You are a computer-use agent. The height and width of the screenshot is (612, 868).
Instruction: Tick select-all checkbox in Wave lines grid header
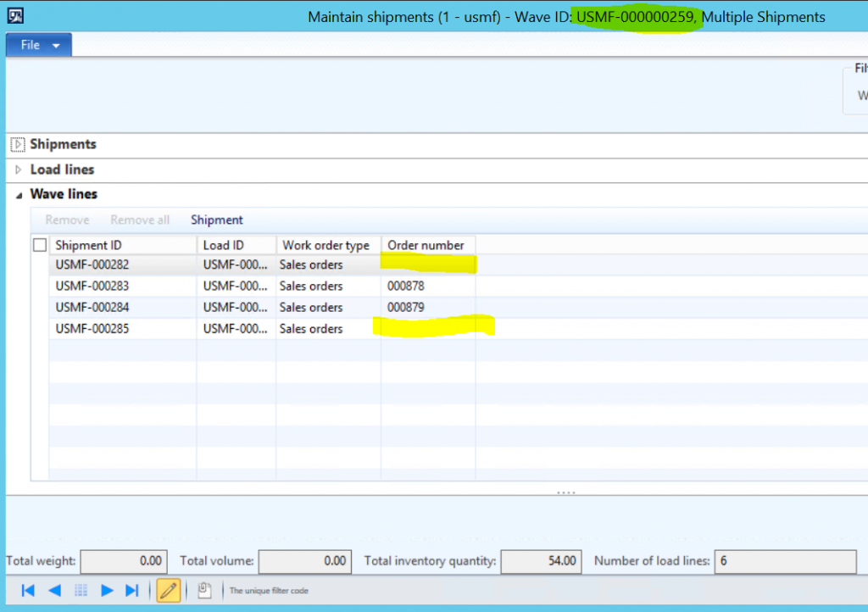(x=40, y=245)
